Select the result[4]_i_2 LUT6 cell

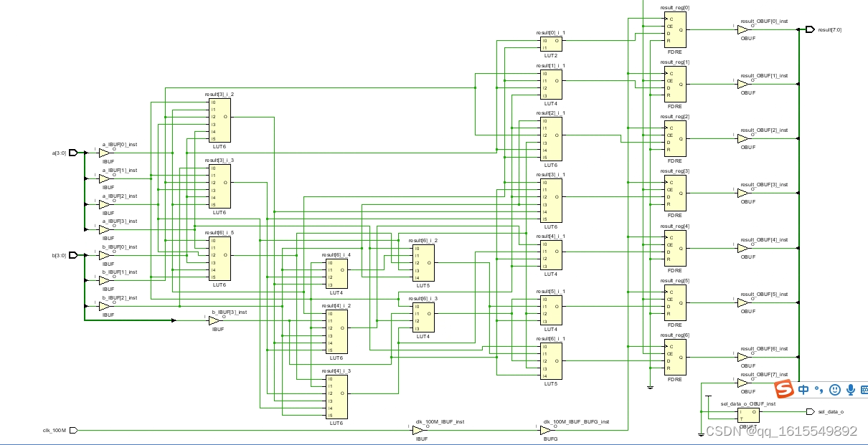click(x=336, y=332)
